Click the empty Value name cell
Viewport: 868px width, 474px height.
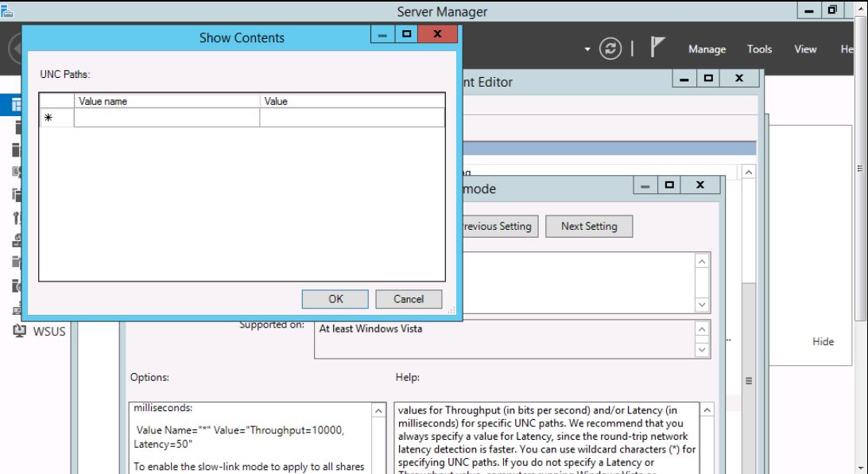click(167, 118)
